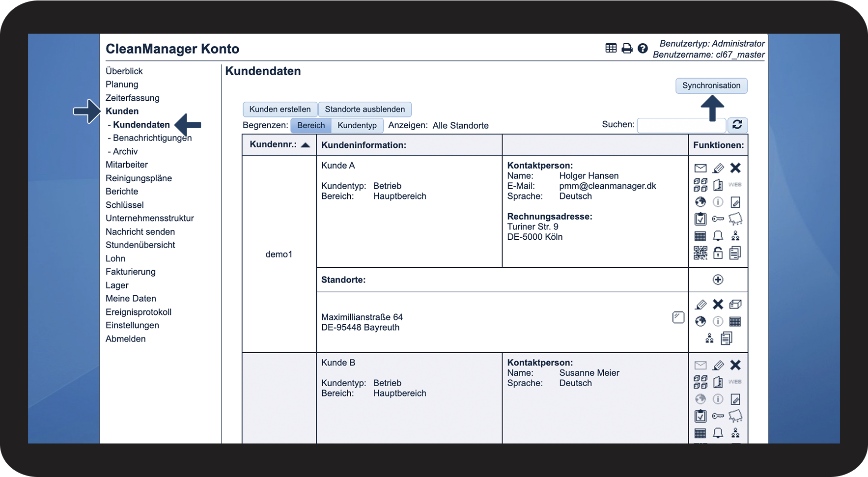The image size is (868, 477).
Task: Open the key icon for Kunde A
Action: (718, 219)
